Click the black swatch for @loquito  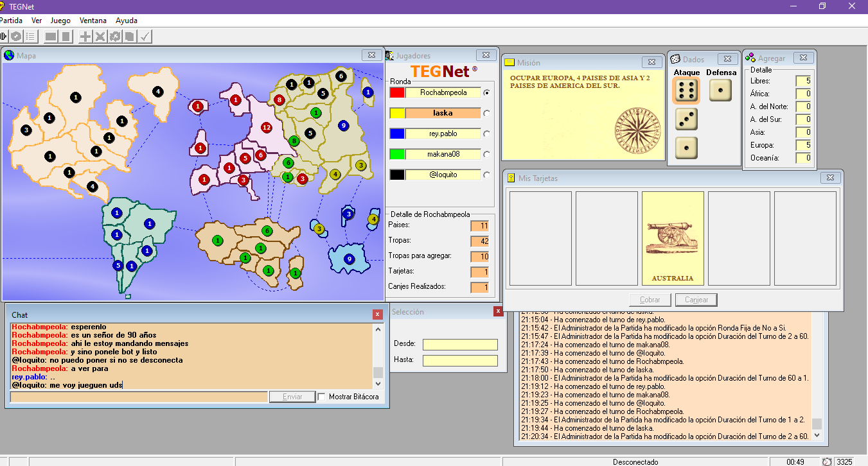point(397,175)
